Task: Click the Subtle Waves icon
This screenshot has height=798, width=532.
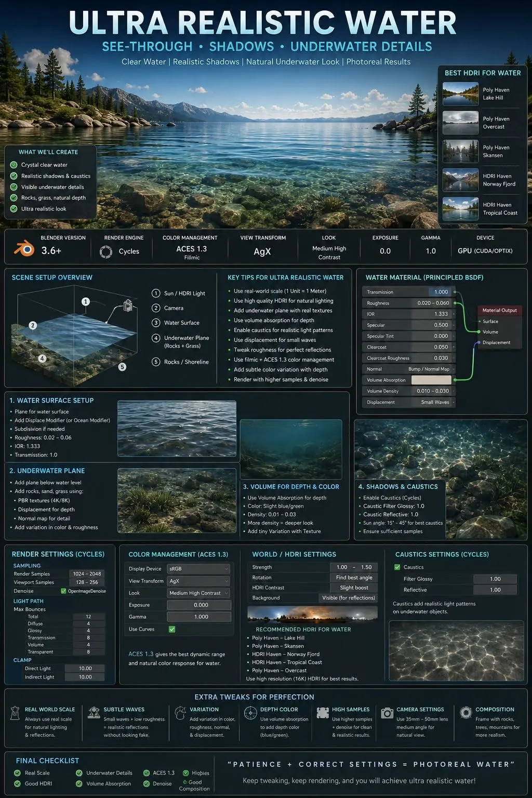Action: click(x=94, y=712)
